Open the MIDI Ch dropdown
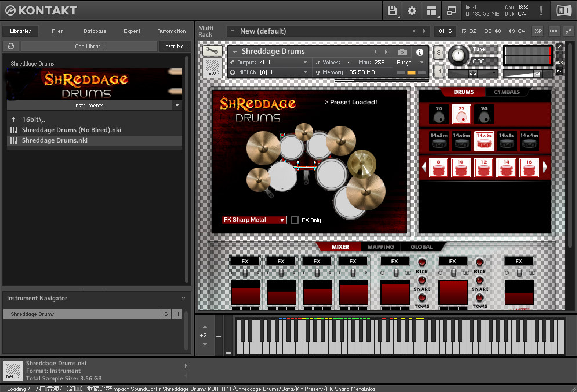This screenshot has width=577, height=392. pos(270,72)
